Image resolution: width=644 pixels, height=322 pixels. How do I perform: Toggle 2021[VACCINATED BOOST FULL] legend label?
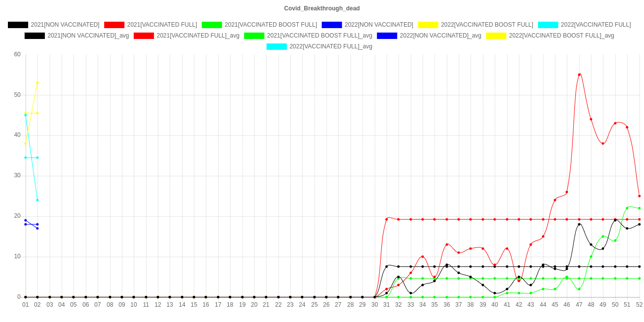click(x=271, y=25)
